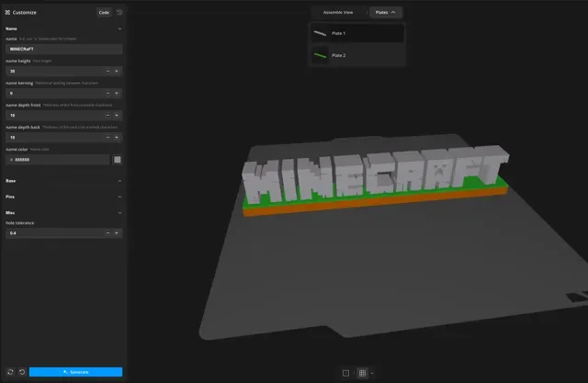Click the name depth back value field
Image resolution: width=588 pixels, height=383 pixels.
[54, 138]
